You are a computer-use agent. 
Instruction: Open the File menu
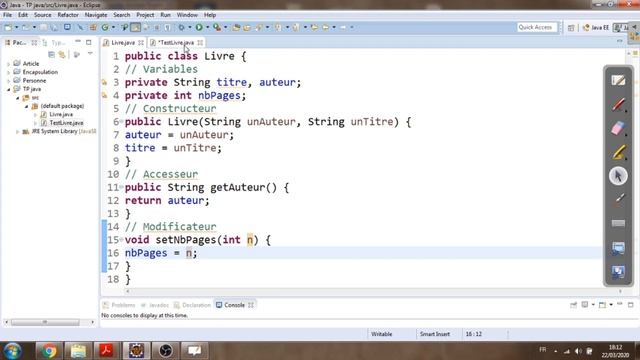pos(7,15)
